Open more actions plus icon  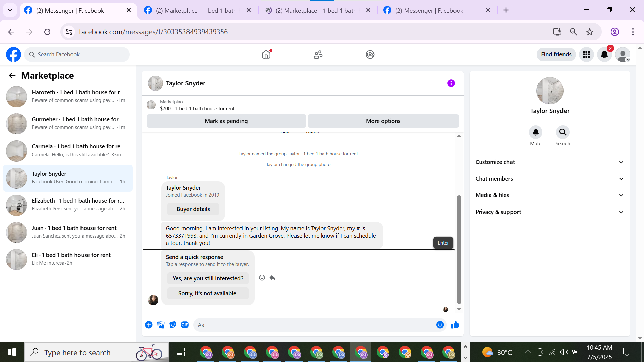149,325
